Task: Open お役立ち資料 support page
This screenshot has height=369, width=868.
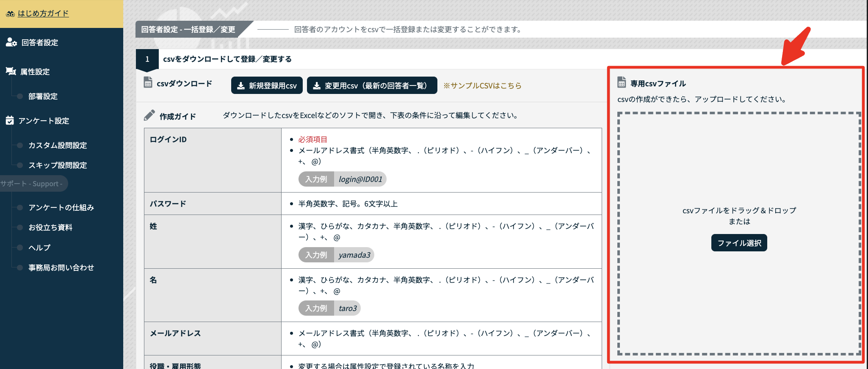Action: [x=50, y=228]
